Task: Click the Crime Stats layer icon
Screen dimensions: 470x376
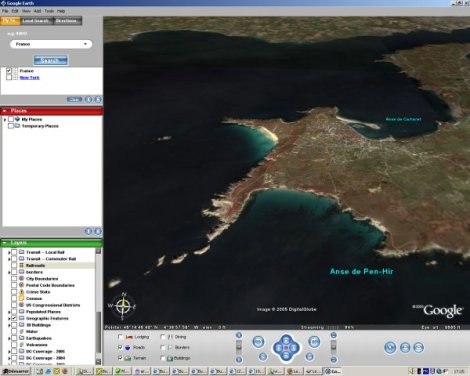Action: [22, 292]
